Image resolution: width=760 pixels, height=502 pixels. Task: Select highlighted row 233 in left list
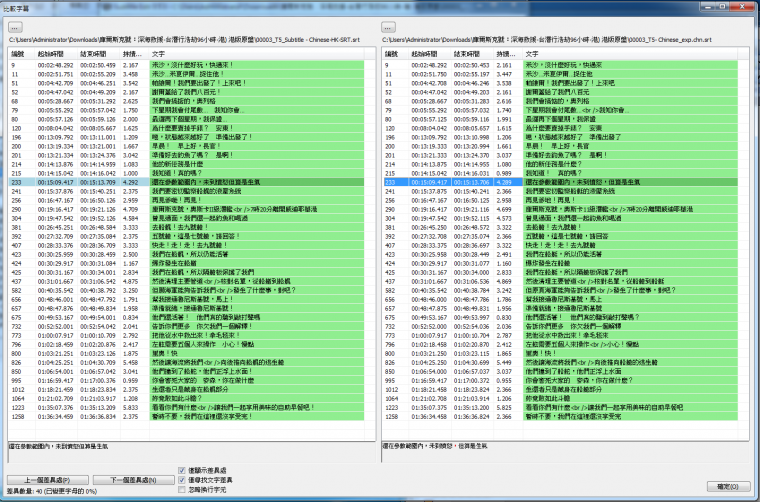186,182
